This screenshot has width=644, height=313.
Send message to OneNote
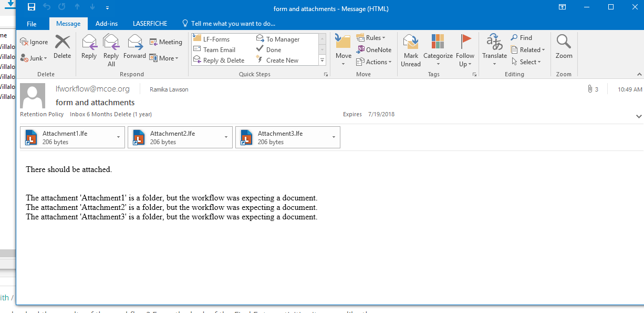pyautogui.click(x=374, y=50)
